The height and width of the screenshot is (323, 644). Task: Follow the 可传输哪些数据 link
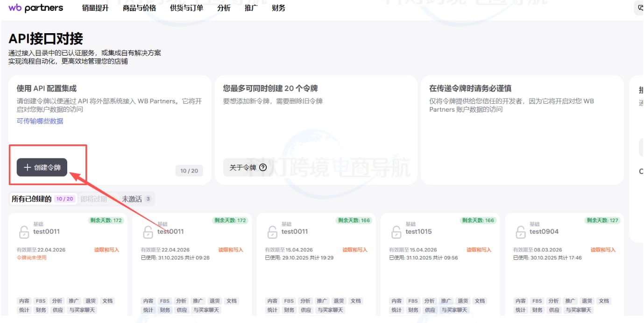[x=40, y=121]
